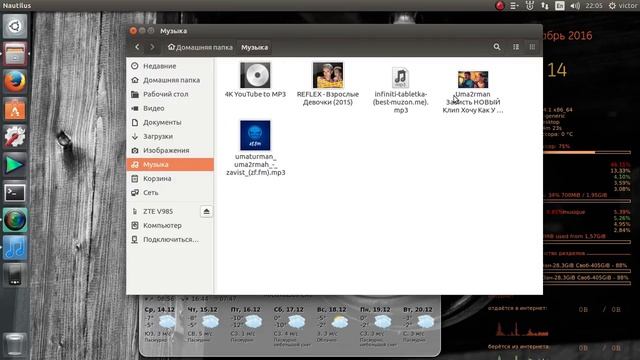640x360 pixels.
Task: Open Сеть in the sidebar
Action: pos(170,192)
